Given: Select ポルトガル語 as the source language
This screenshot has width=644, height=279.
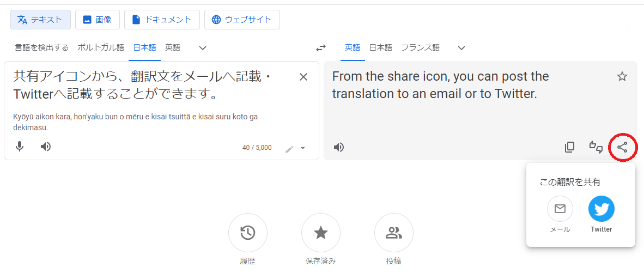Looking at the screenshot, I should [x=101, y=47].
